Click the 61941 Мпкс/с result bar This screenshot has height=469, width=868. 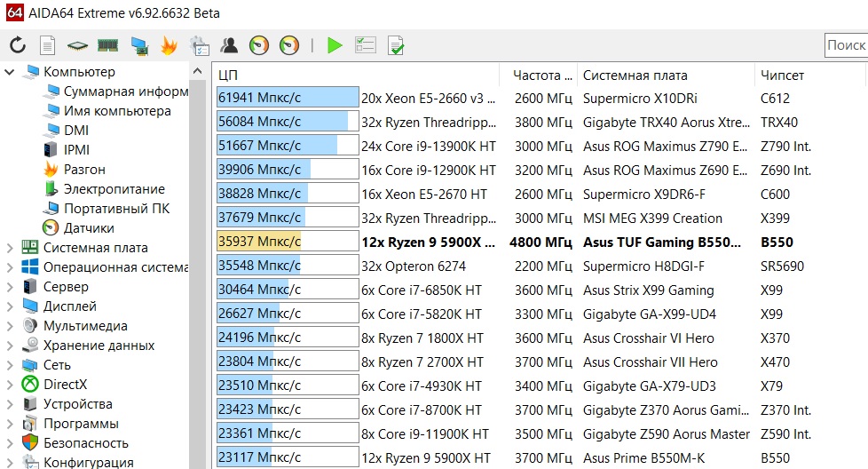288,98
